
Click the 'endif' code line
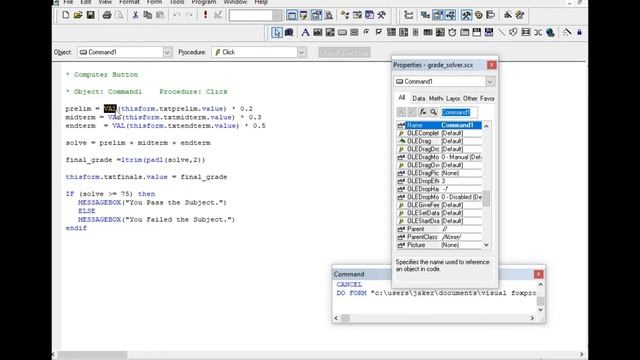pos(76,228)
